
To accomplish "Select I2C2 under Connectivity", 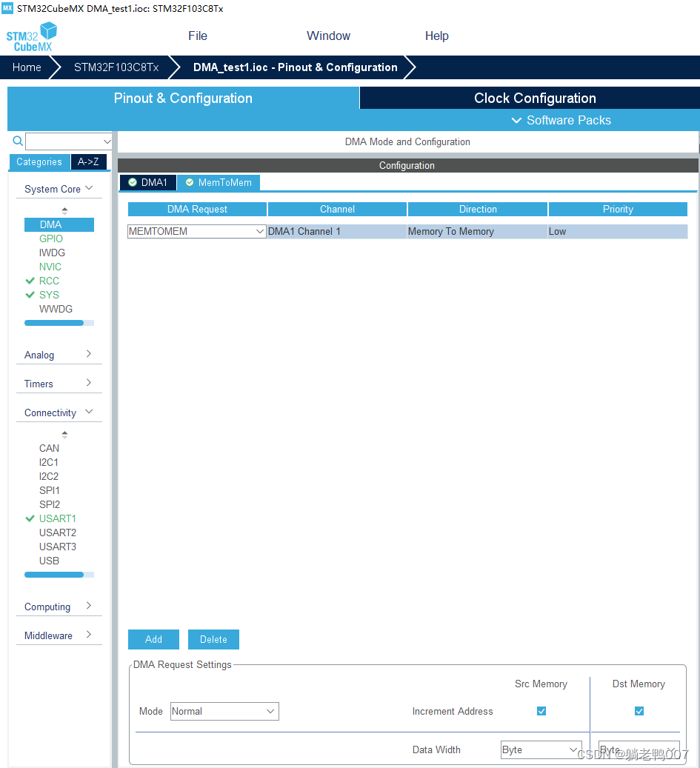I will tap(48, 476).
